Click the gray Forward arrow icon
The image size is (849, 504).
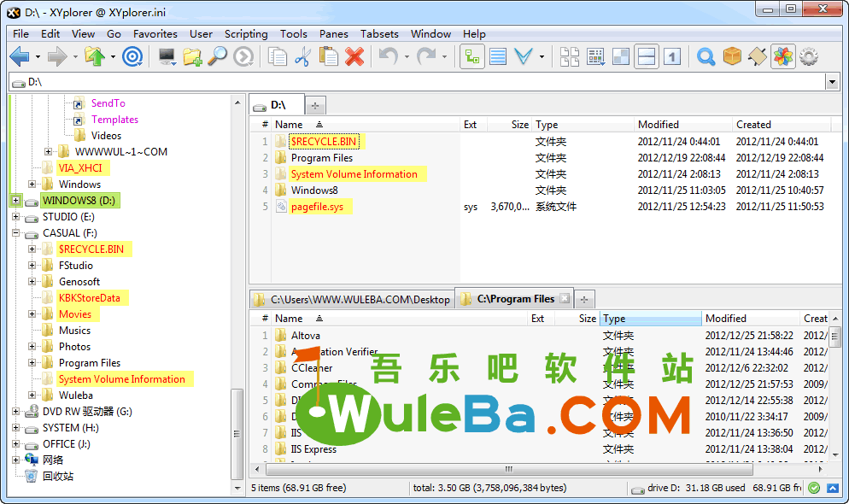tap(57, 56)
